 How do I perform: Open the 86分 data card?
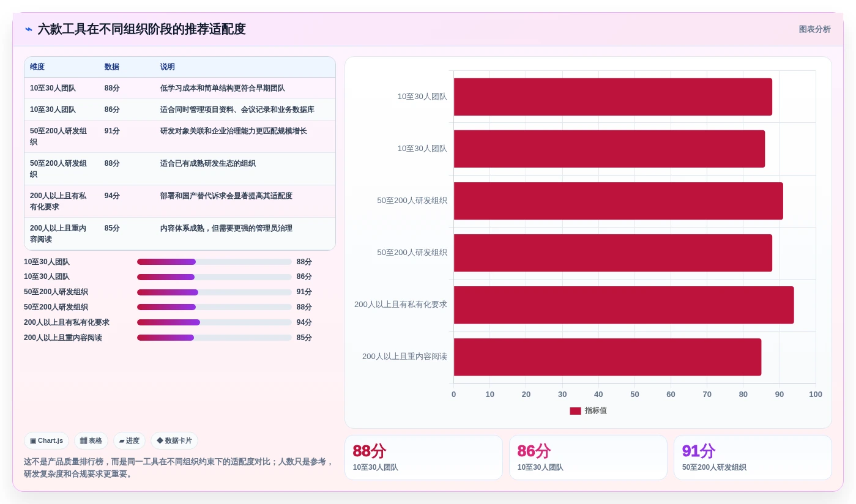click(x=588, y=458)
